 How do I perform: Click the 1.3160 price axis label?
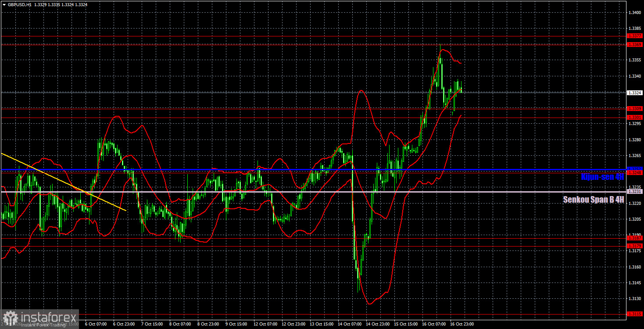[x=634, y=267]
